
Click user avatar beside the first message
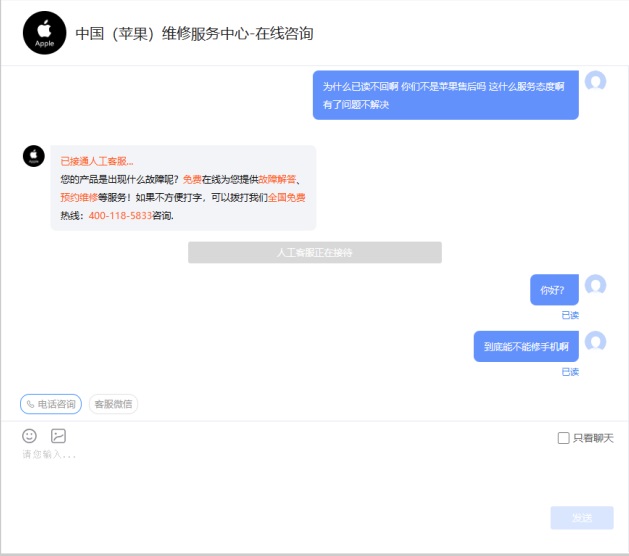click(x=596, y=82)
